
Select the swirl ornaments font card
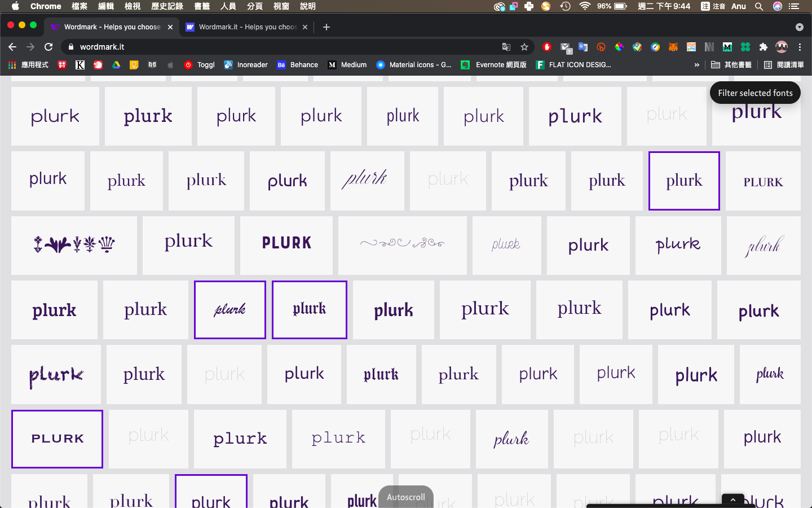pyautogui.click(x=402, y=246)
